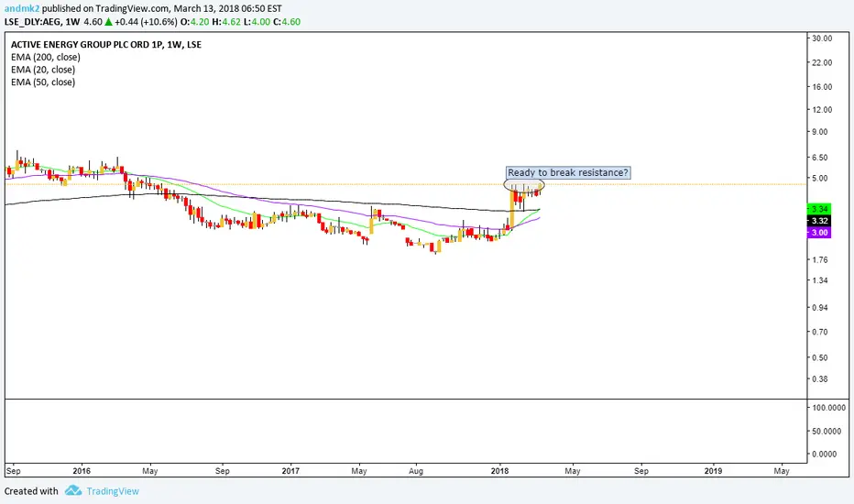This screenshot has height=504, width=854.
Task: Open the TradingView link in footer
Action: click(x=113, y=491)
